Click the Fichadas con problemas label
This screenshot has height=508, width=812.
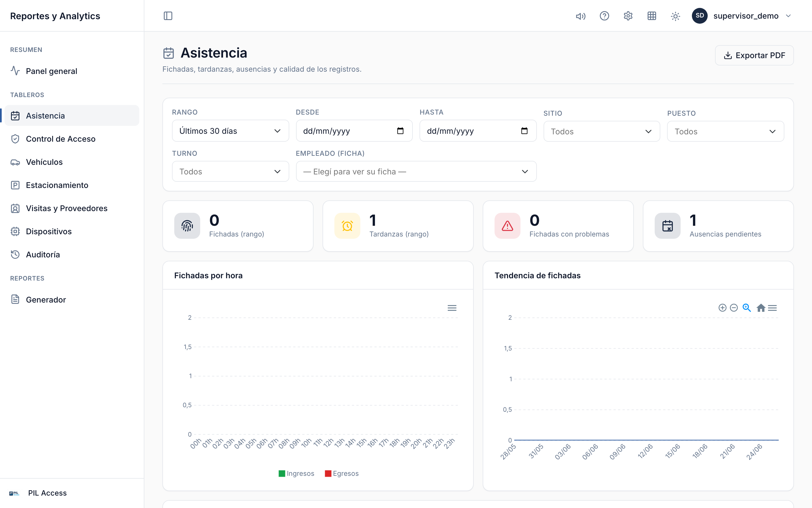point(569,234)
